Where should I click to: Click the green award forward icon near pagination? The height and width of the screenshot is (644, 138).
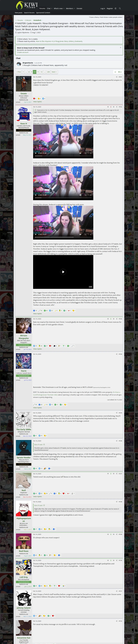tap(120, 72)
